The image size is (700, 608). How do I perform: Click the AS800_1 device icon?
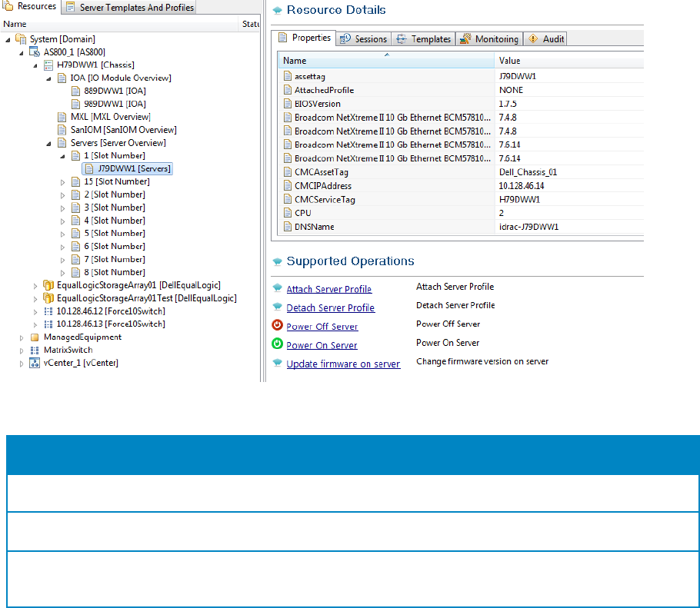(35, 52)
